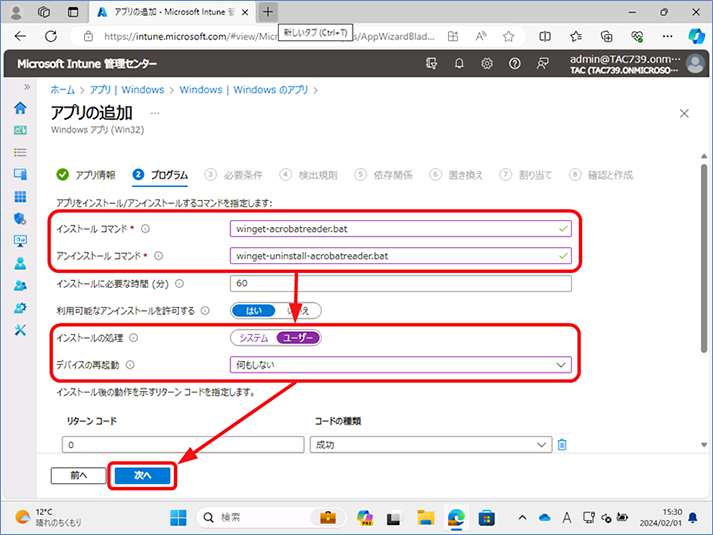Open Microsoft Store from taskbar

(487, 518)
